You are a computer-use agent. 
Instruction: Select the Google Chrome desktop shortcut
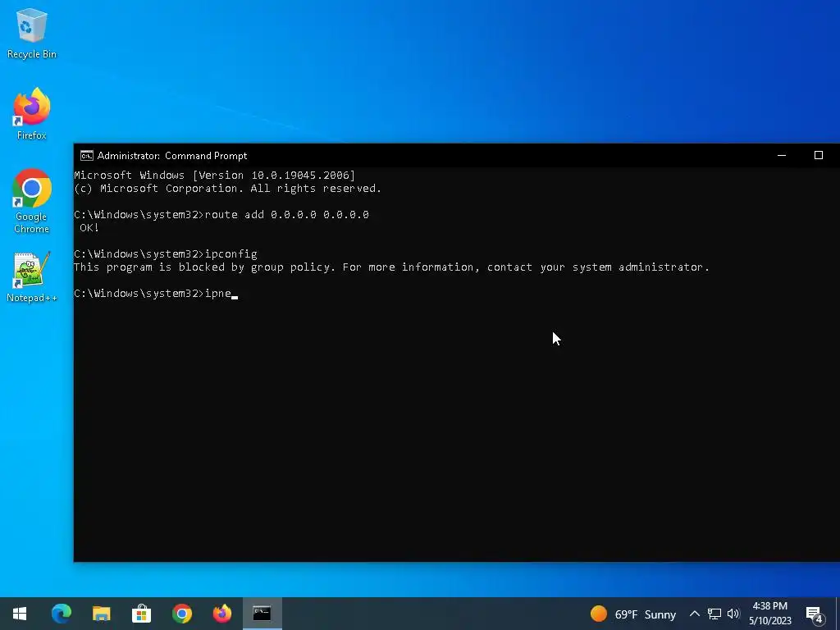[32, 201]
